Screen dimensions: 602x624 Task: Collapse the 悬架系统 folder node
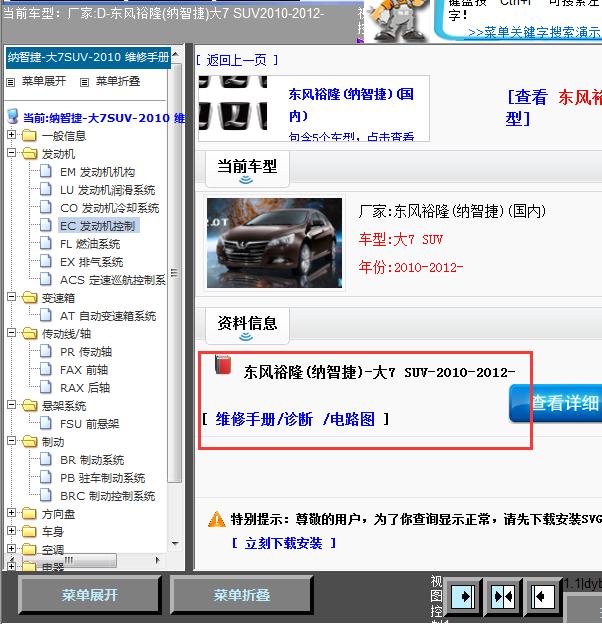[12, 405]
